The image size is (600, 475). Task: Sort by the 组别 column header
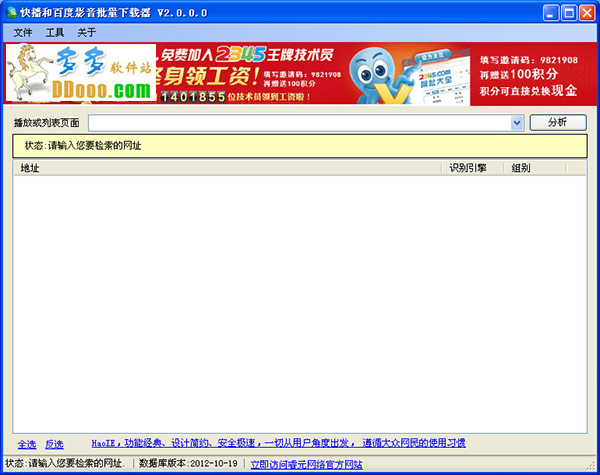(535, 168)
